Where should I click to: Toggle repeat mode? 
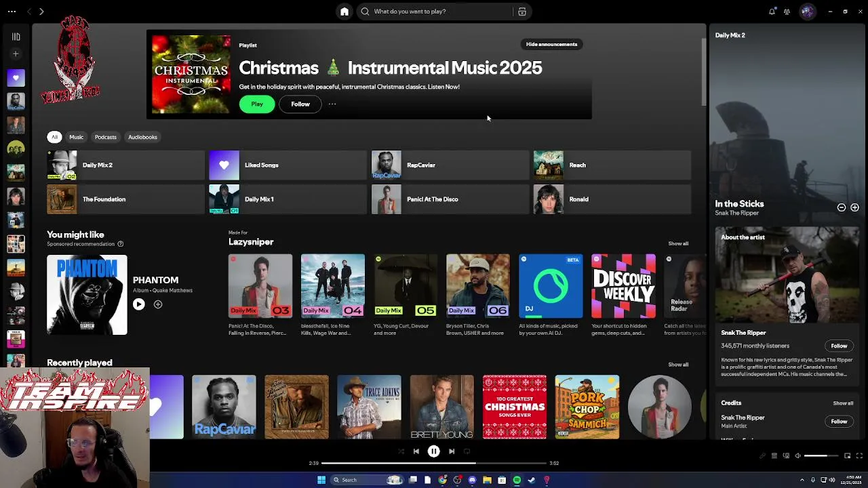[467, 451]
